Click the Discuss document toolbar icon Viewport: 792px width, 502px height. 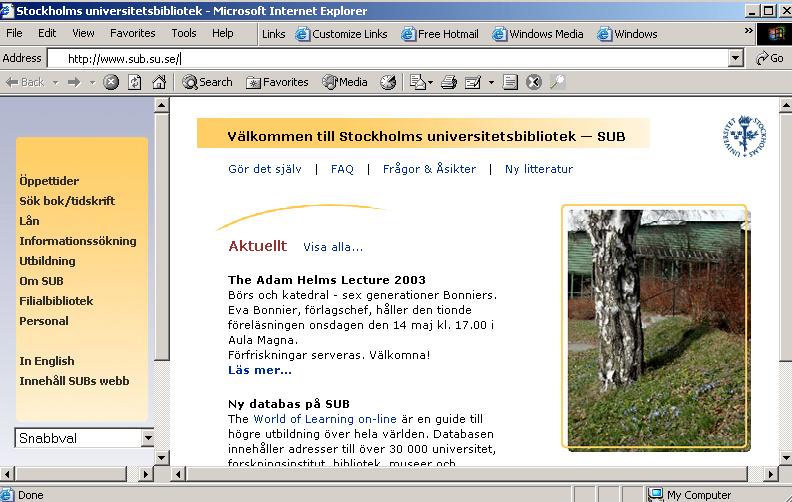point(510,82)
